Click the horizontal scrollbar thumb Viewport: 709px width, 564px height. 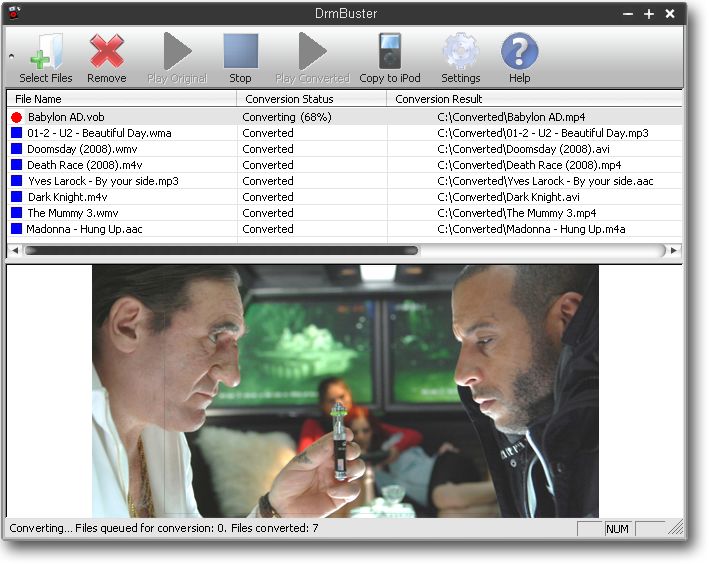click(221, 250)
